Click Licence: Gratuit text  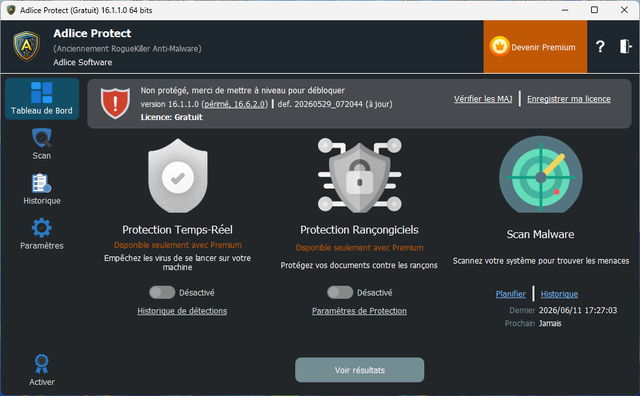pyautogui.click(x=171, y=117)
